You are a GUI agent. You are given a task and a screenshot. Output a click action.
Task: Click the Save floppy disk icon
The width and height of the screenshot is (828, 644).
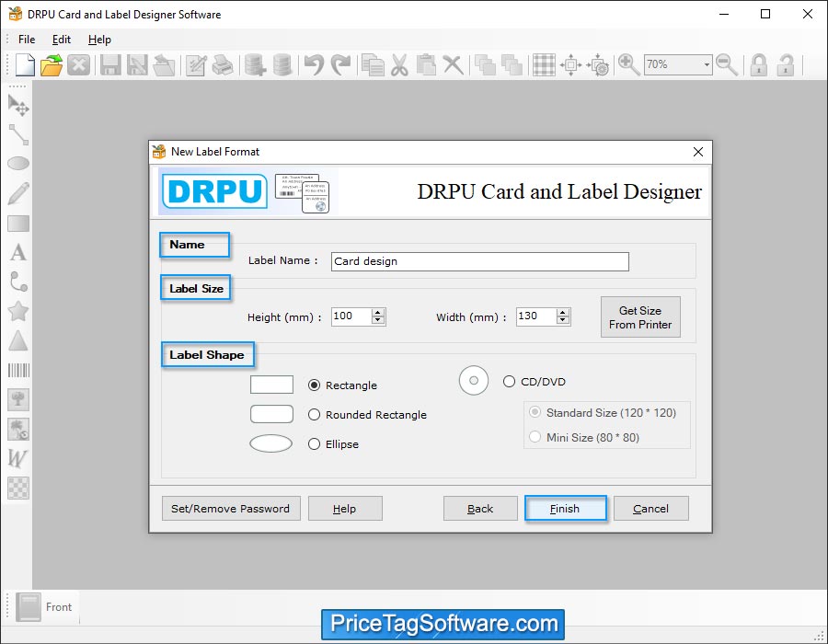[x=110, y=65]
